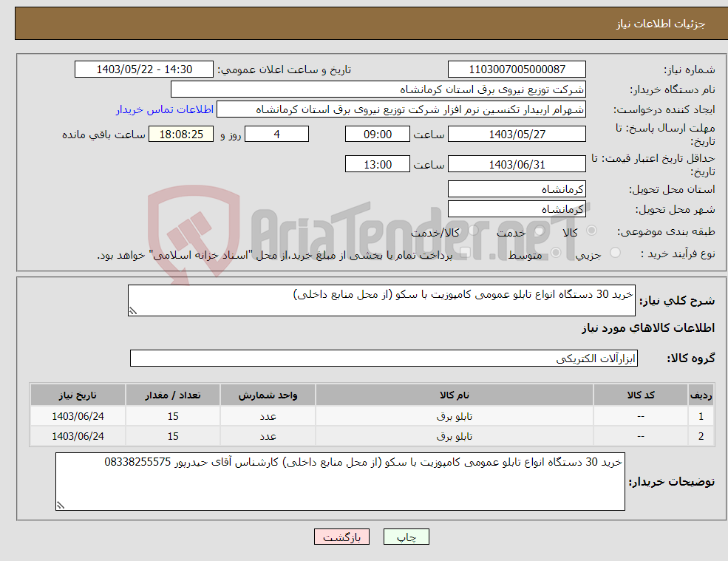Click the شرح کلی نیاز label
Screen dimensions: 728x561
coord(677,301)
